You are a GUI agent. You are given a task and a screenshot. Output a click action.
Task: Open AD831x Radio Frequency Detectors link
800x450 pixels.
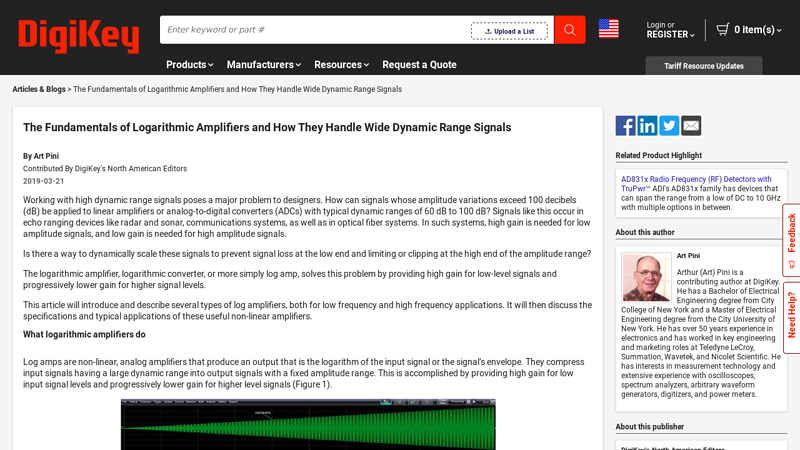(696, 184)
